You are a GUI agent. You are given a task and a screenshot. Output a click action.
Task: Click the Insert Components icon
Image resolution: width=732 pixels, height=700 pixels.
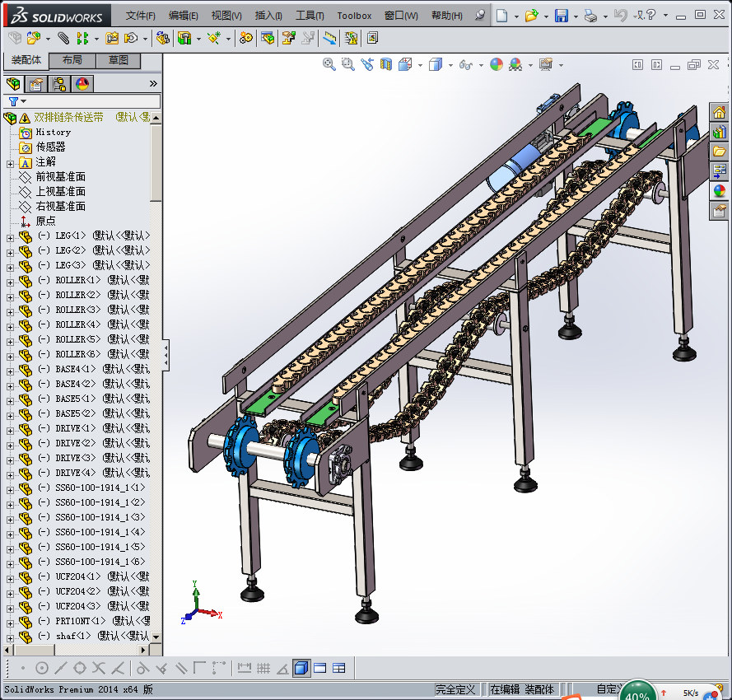pyautogui.click(x=33, y=38)
